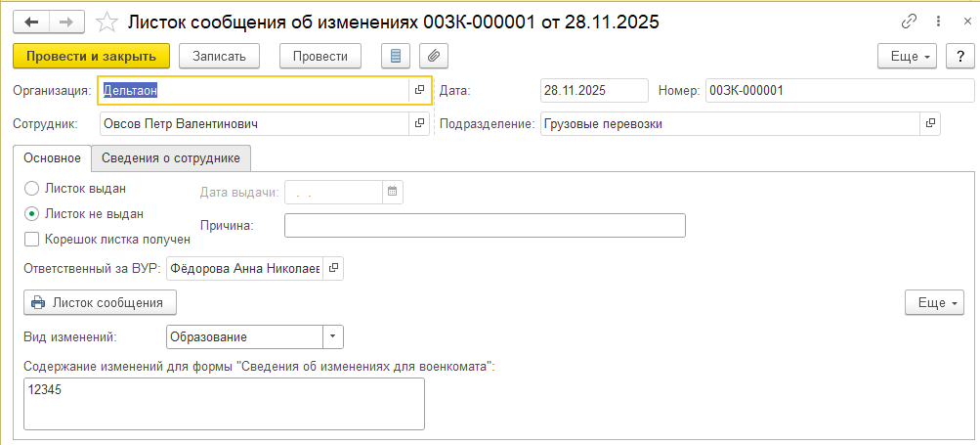980x445 pixels.
Task: Open the Сотрудник record with open icon
Action: pyautogui.click(x=419, y=124)
